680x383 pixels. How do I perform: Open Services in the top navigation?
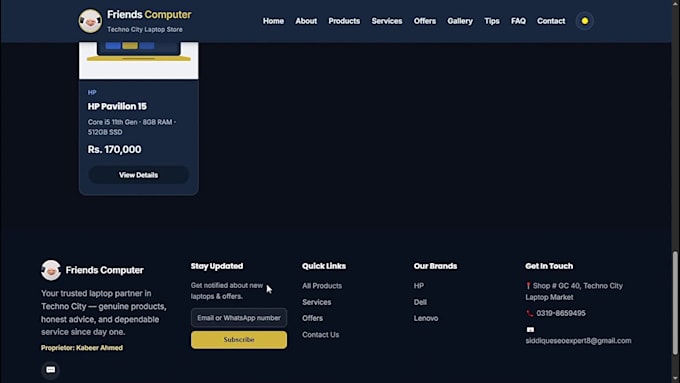point(387,21)
